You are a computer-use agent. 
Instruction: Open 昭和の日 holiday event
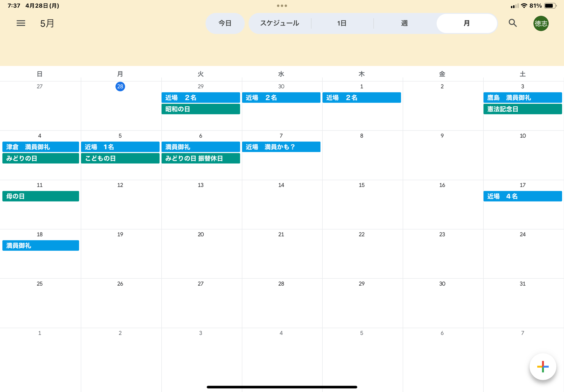[201, 109]
